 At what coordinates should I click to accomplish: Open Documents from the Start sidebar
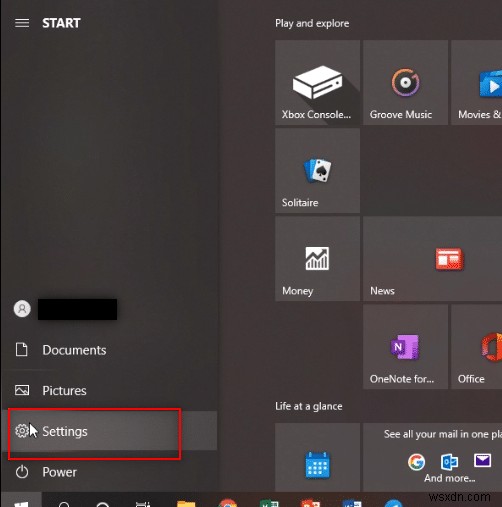[x=109, y=350]
